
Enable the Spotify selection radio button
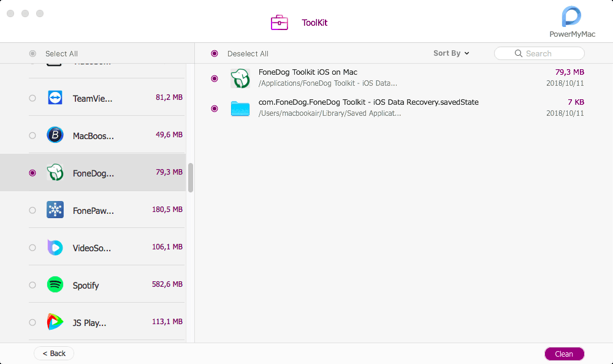[x=32, y=285]
